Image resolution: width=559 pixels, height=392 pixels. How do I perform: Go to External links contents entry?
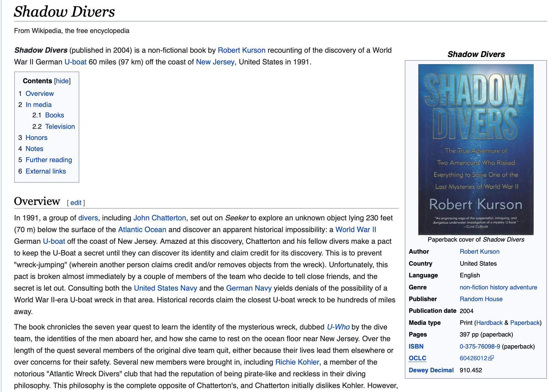(46, 171)
